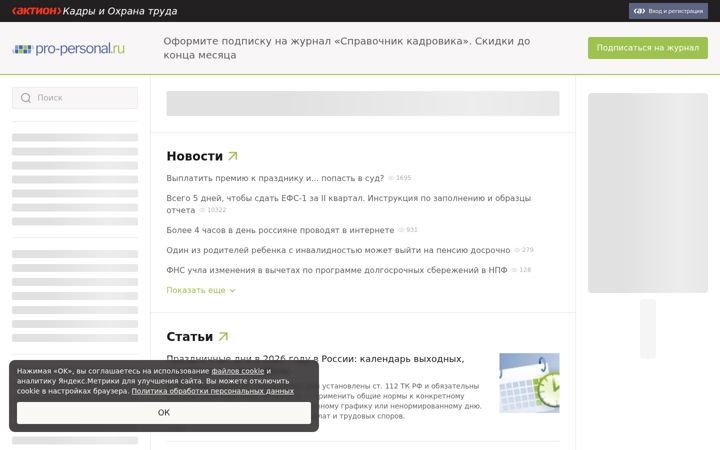This screenshot has height=450, width=720.
Task: Click the Вход и регистрация button
Action: tap(668, 11)
